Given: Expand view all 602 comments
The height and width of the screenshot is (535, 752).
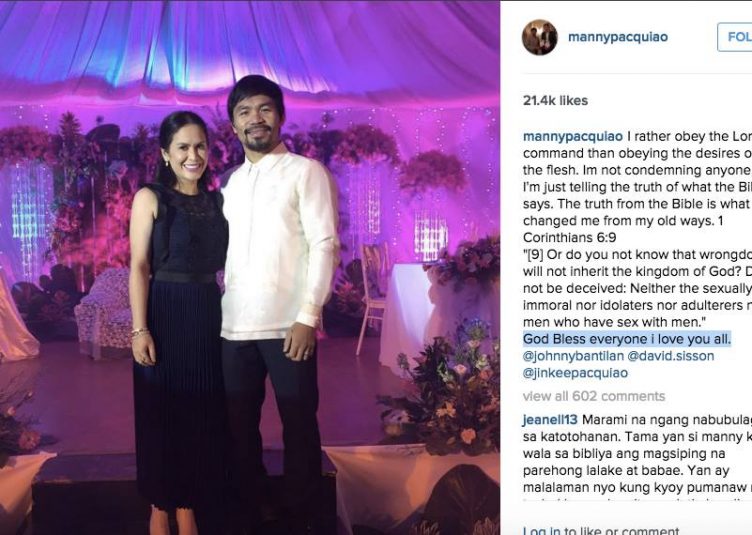Looking at the screenshot, I should click(594, 396).
